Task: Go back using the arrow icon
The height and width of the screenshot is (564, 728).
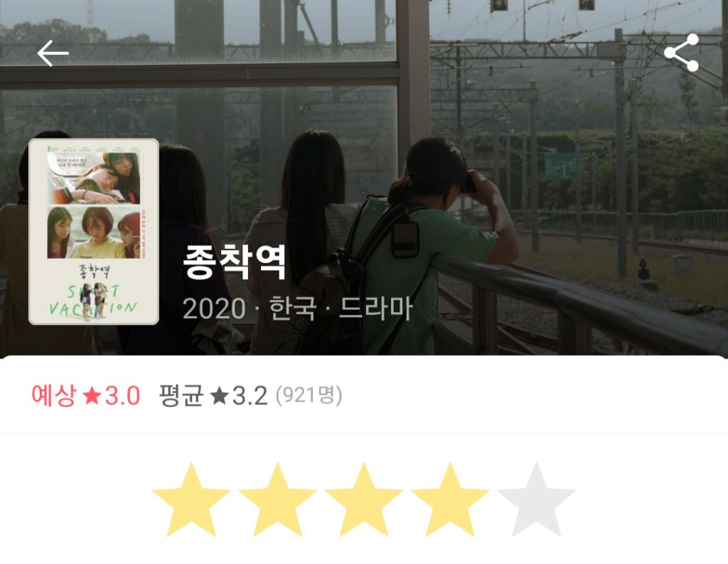Action: [53, 53]
